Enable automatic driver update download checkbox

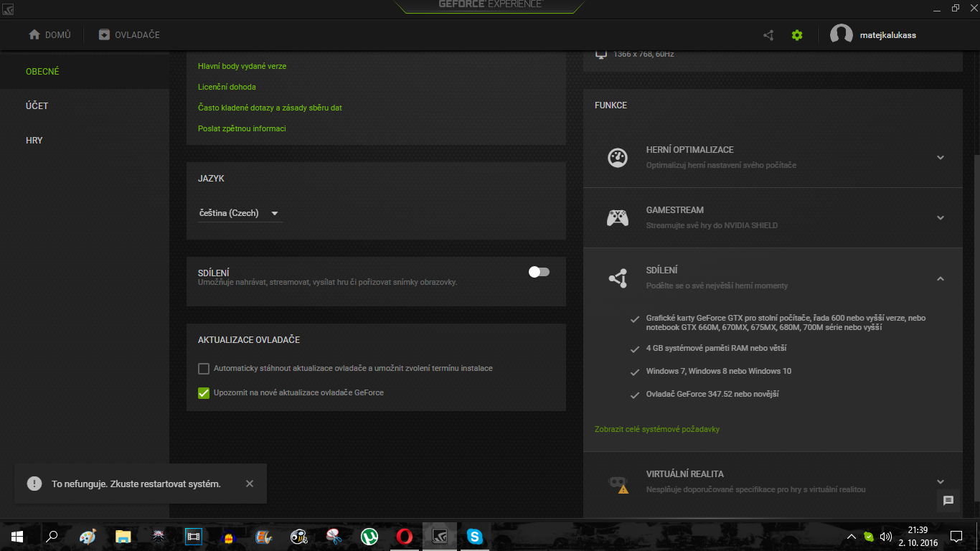204,369
